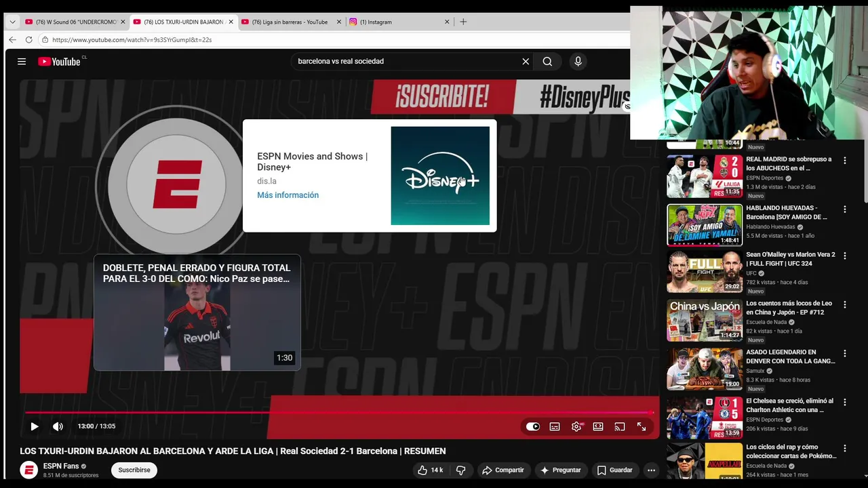The height and width of the screenshot is (488, 868).
Task: Click Los ciclos del rap video title
Action: point(791,451)
